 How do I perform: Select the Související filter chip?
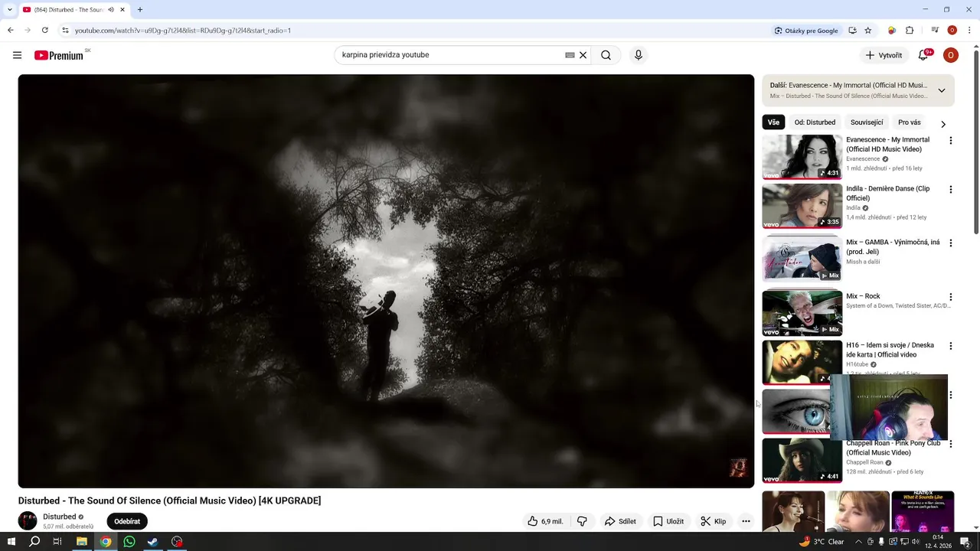point(867,122)
